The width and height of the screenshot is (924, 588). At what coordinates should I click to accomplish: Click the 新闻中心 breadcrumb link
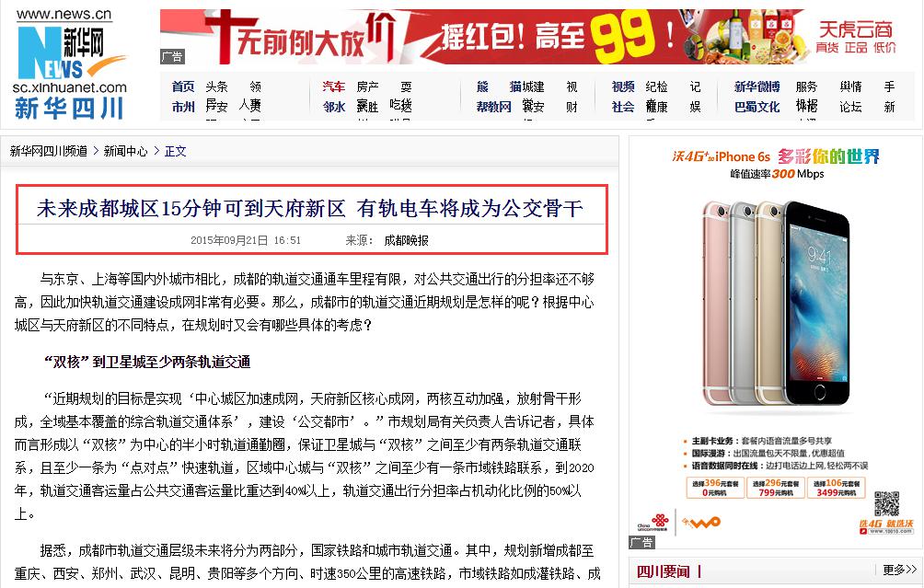coord(125,152)
